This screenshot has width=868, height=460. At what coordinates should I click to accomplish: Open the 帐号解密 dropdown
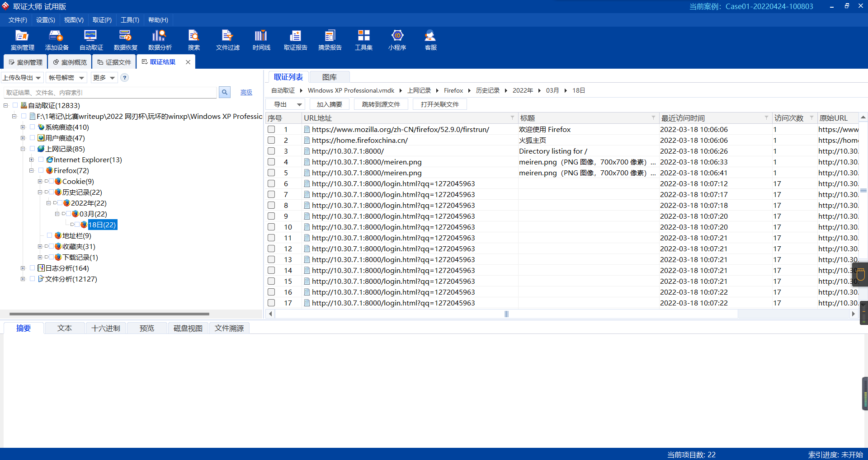[66, 78]
